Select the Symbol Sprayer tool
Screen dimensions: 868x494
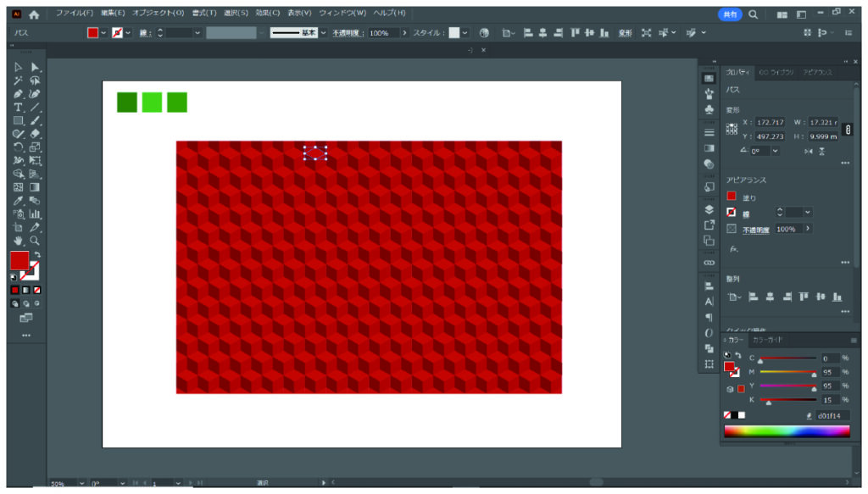point(19,214)
